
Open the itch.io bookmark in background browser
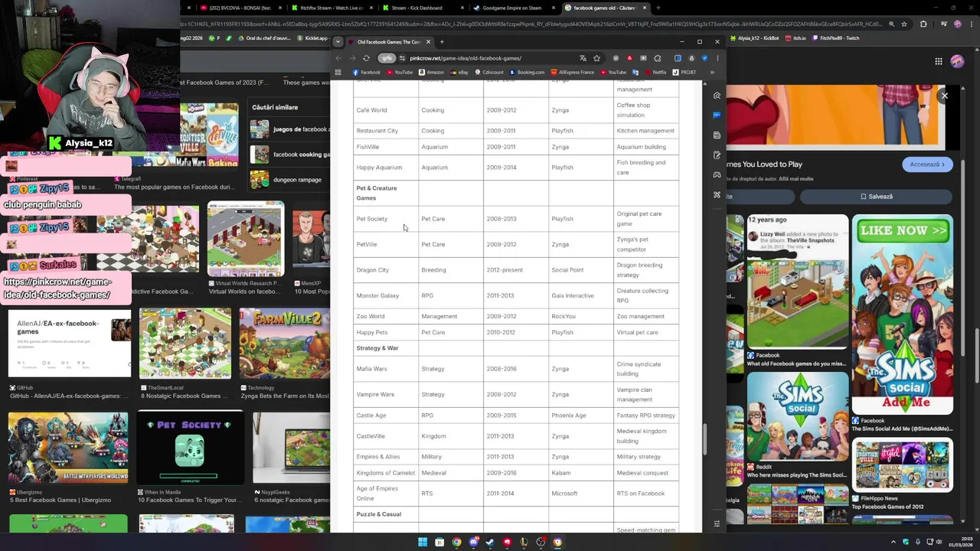click(x=795, y=37)
